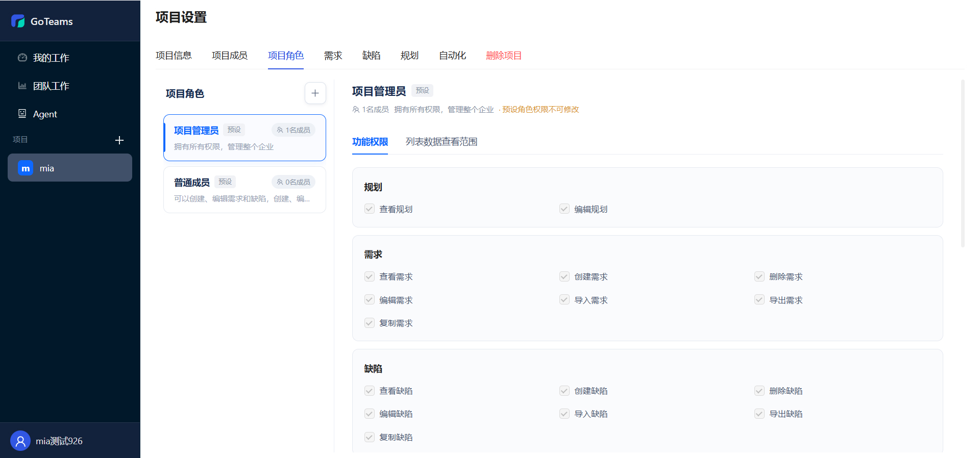Viewport: 980px width, 458px height.
Task: Toggle the 导出需求 checkbox
Action: click(x=759, y=299)
